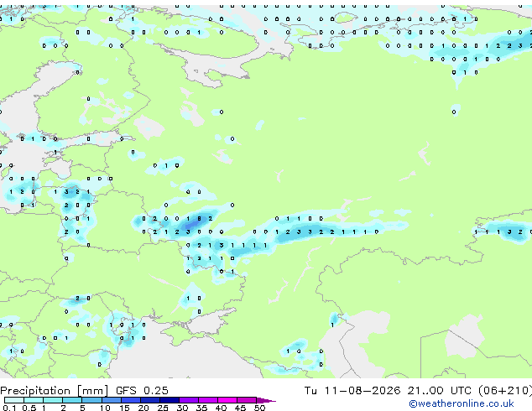Image resolution: width=532 pixels, height=411 pixels.
Task: Click the 0.1–0.5 mm legend color swatch
Action: pos(14,400)
